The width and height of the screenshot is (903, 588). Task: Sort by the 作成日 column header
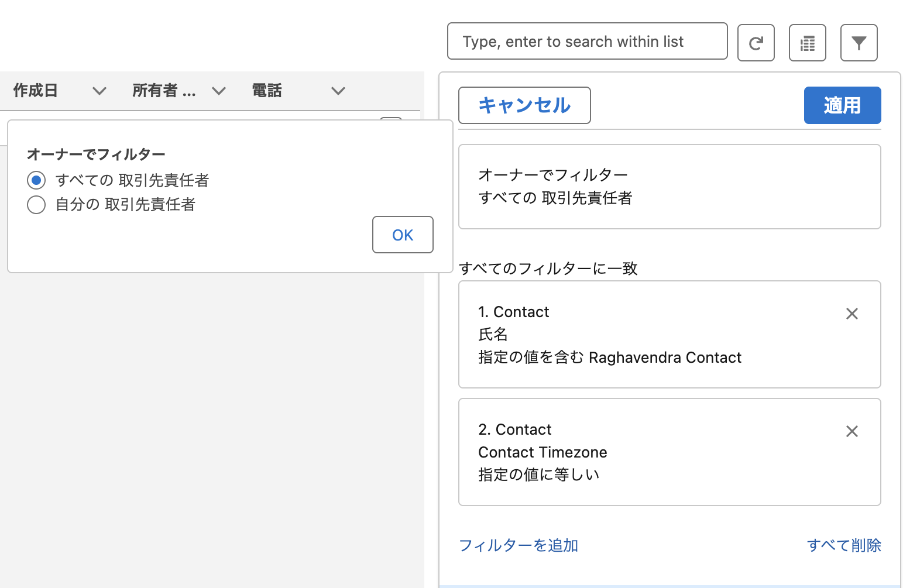[36, 91]
